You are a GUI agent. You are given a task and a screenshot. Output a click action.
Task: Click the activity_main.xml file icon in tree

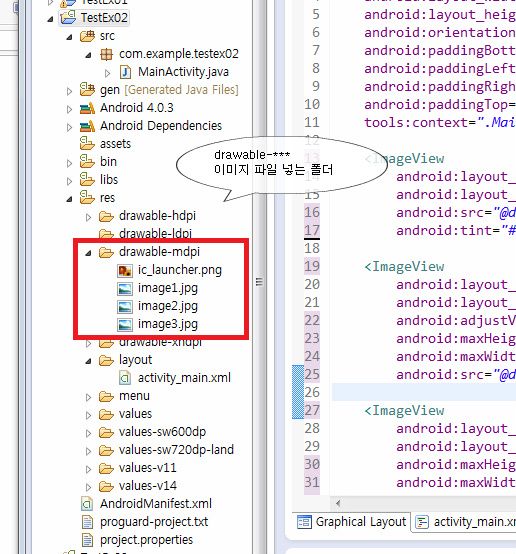[125, 378]
